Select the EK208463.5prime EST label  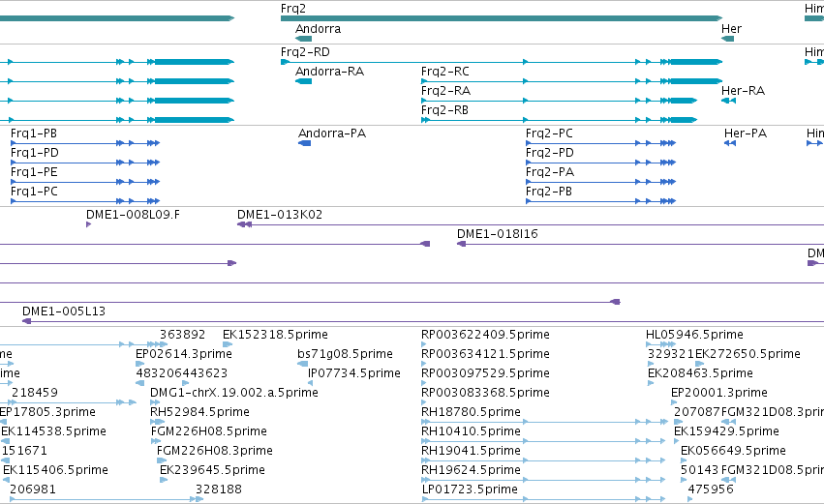click(x=700, y=373)
